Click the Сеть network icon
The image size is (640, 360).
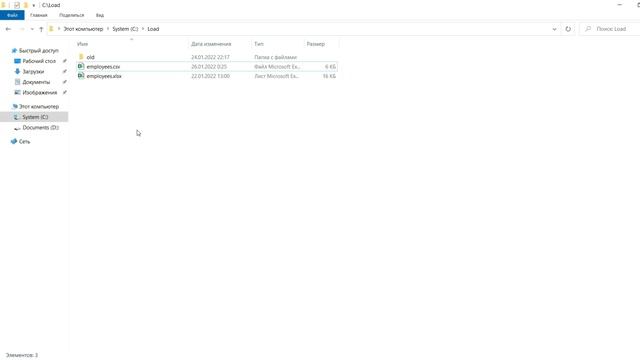(x=14, y=142)
